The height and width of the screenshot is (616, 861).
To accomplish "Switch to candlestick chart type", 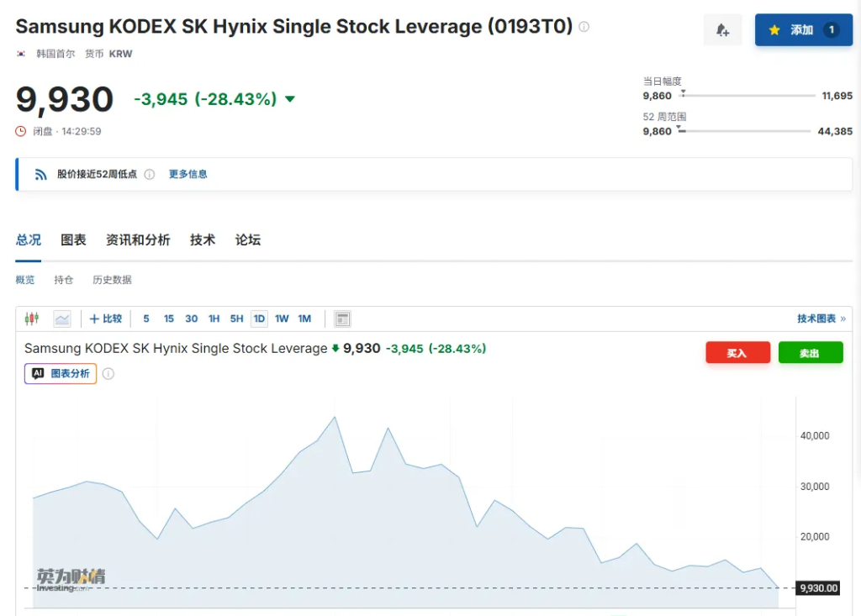I will (32, 319).
